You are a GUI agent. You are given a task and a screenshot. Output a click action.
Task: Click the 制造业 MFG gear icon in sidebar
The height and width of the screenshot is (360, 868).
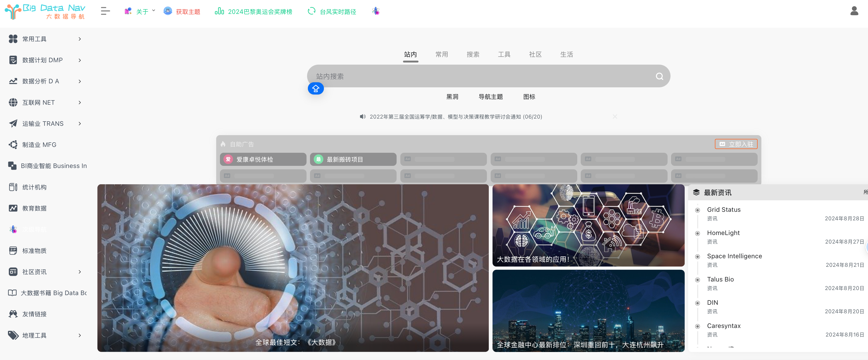pos(13,144)
